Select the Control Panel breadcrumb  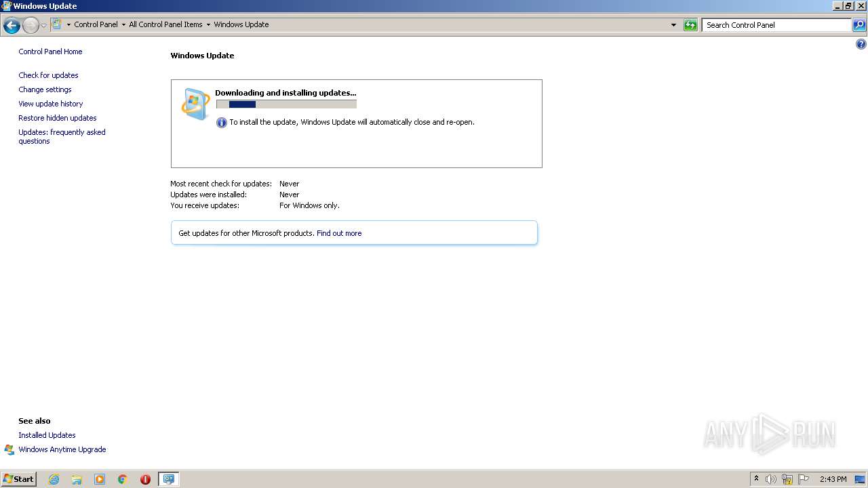(96, 24)
